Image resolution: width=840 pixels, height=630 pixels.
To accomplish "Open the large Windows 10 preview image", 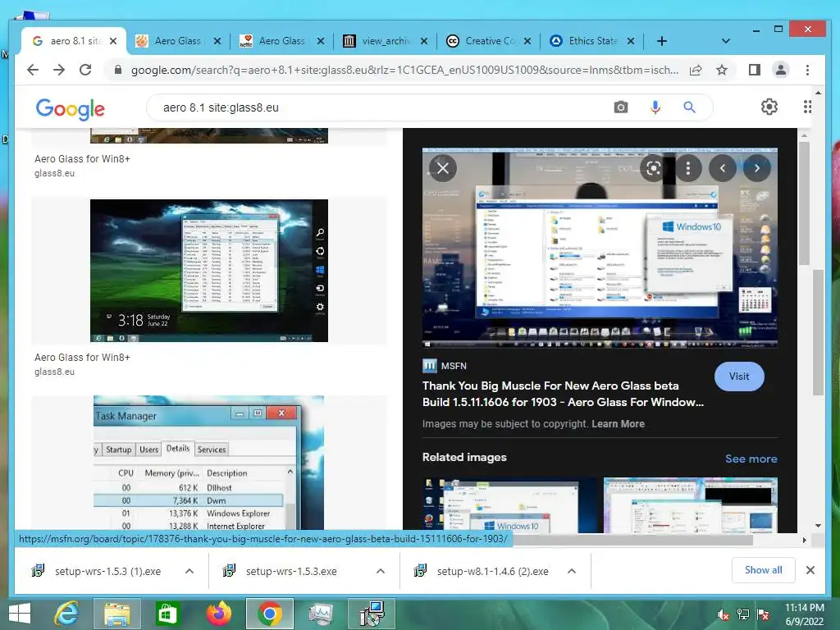I will coord(600,247).
